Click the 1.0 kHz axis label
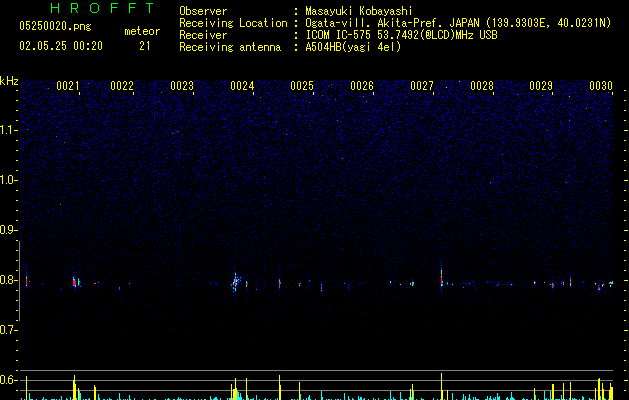The width and height of the screenshot is (629, 400). pos(9,180)
